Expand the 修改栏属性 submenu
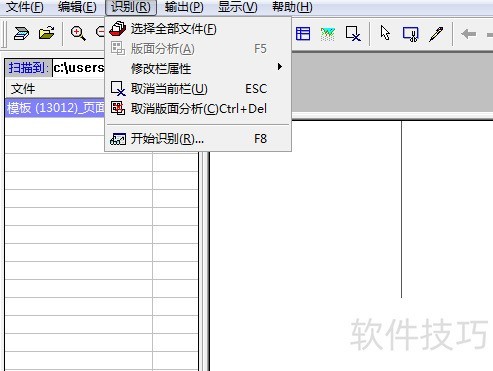Screen dimensions: 493x371 click(198, 68)
